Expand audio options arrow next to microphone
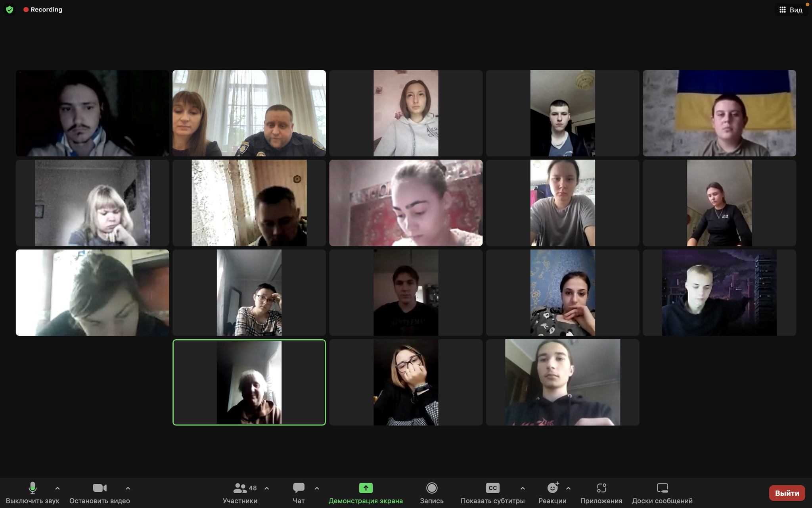812x508 pixels. [57, 488]
